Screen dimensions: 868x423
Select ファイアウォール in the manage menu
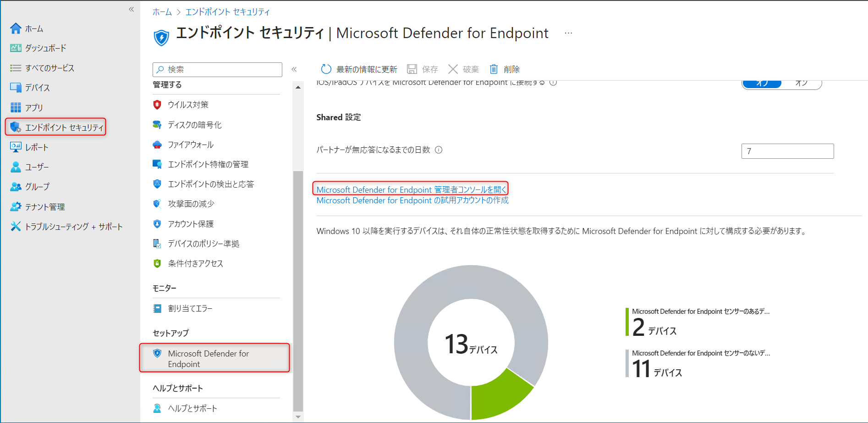[190, 145]
